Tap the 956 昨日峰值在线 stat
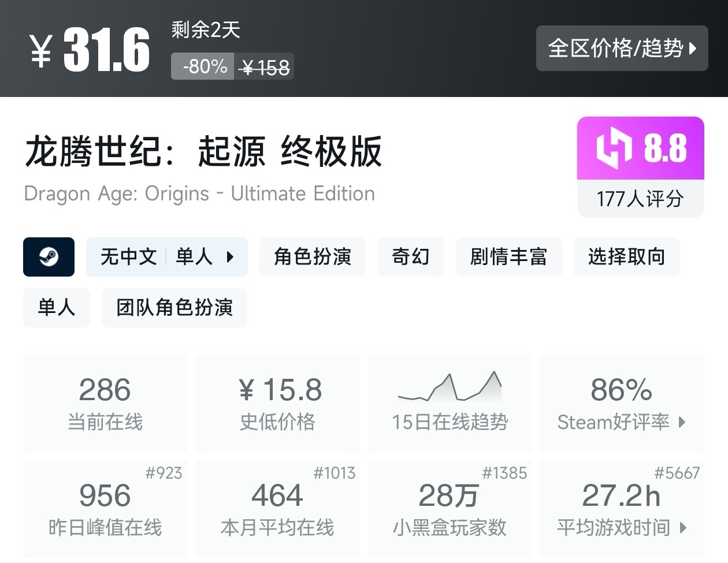This screenshot has height=563, width=728. (x=105, y=509)
